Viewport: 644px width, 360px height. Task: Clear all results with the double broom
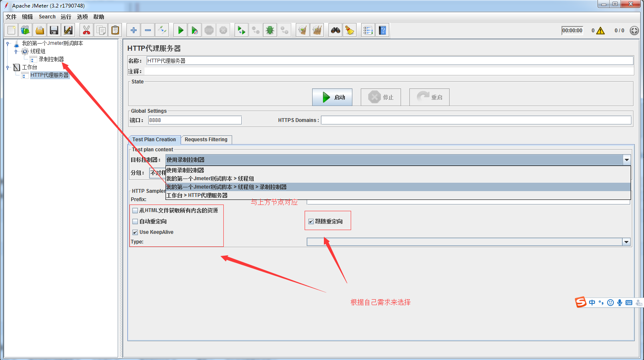pyautogui.click(x=317, y=30)
